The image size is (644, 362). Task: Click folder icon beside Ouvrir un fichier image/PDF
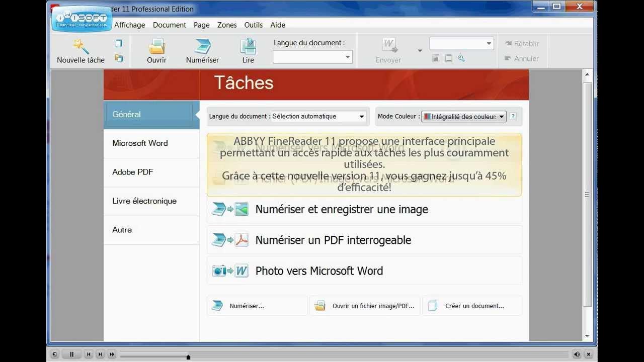(319, 306)
